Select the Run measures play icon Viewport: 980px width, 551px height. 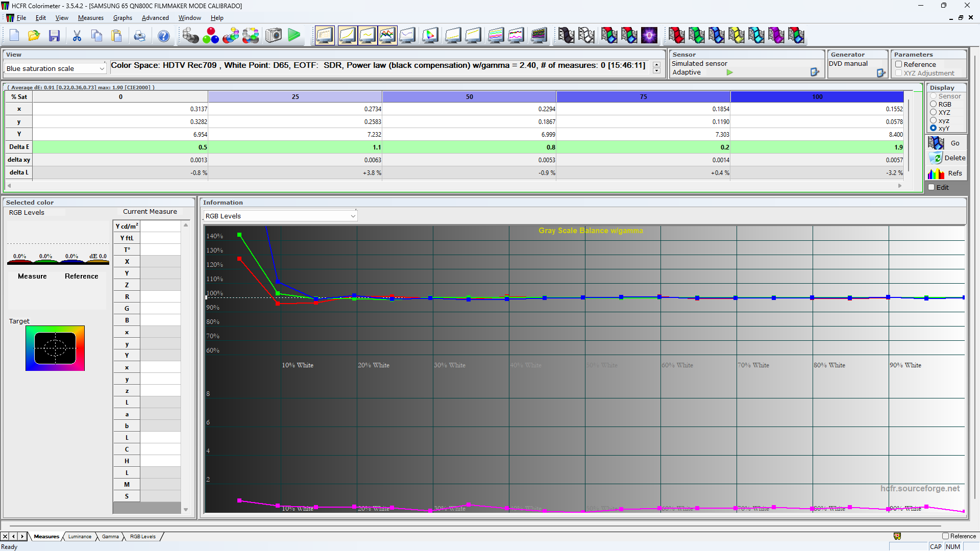pyautogui.click(x=294, y=35)
